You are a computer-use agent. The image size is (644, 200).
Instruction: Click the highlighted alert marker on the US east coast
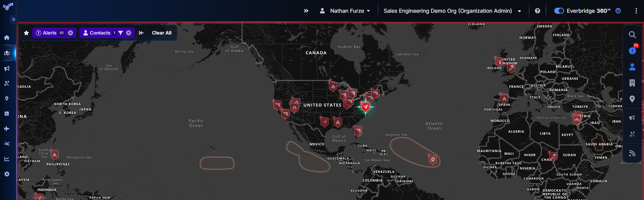(365, 107)
